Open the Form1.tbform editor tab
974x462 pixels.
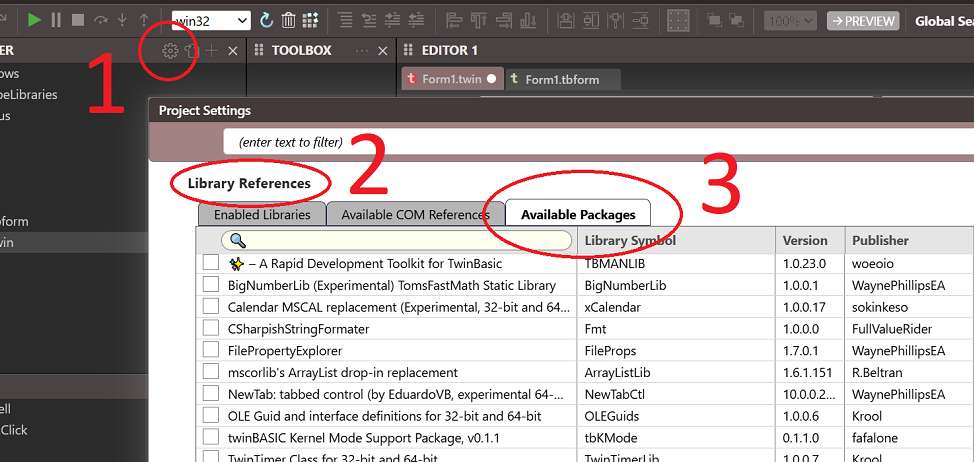[x=563, y=80]
